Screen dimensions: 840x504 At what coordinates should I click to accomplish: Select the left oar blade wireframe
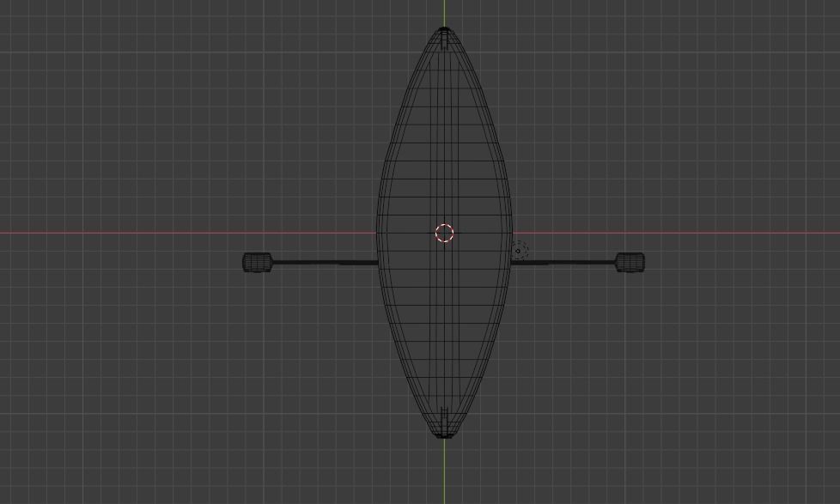pos(258,263)
